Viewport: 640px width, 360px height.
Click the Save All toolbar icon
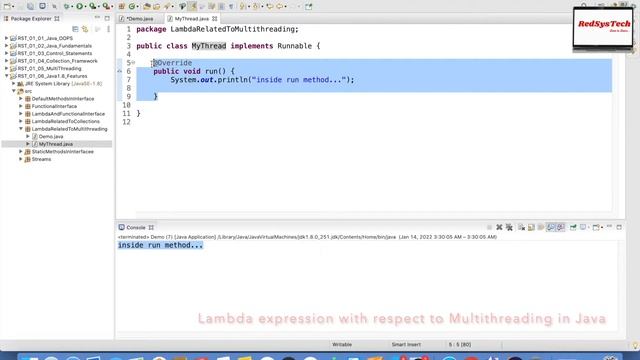tap(30, 6)
